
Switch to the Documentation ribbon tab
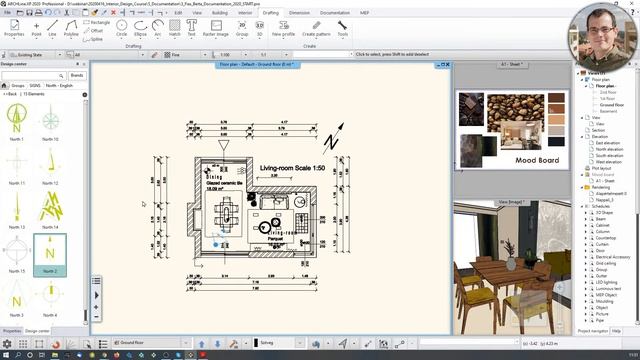click(x=335, y=13)
